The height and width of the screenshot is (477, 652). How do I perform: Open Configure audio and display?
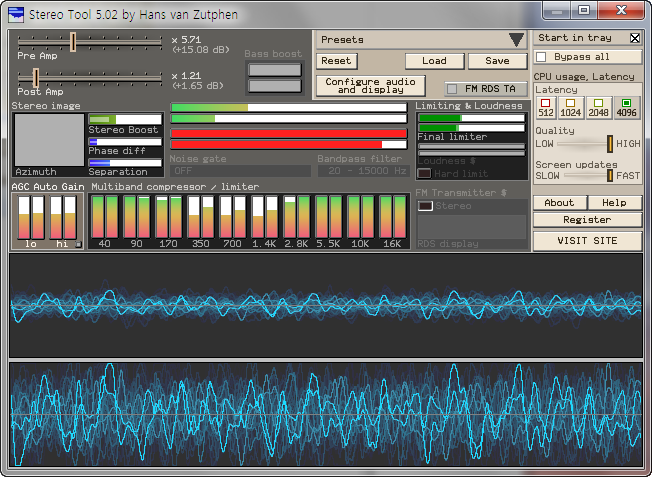(370, 86)
